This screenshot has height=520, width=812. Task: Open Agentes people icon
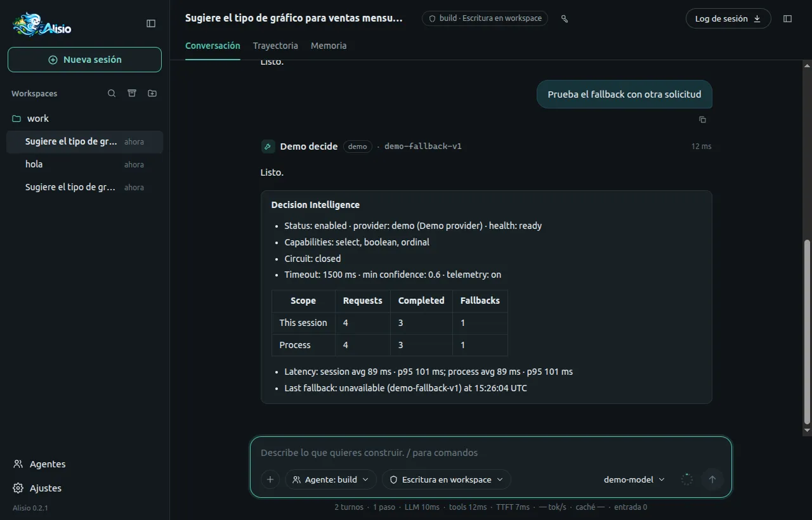pos(18,464)
